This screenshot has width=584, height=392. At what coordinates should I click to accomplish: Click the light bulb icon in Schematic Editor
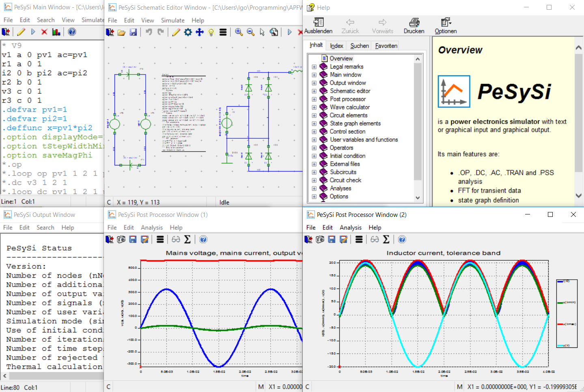pos(211,32)
